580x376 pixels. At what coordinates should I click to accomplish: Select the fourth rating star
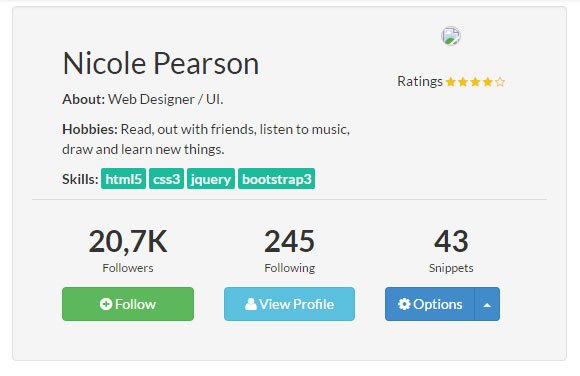[x=488, y=81]
